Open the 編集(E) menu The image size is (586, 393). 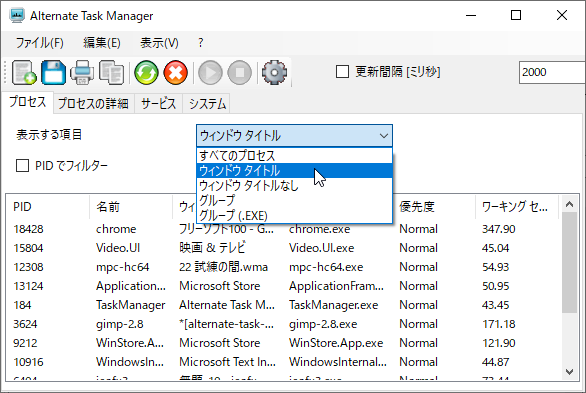coord(102,43)
